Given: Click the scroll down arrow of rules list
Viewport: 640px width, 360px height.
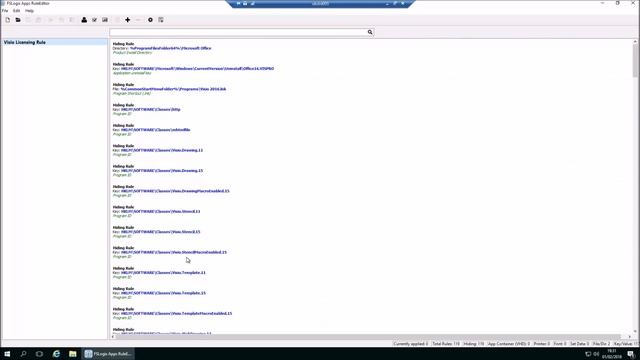Looking at the screenshot, I should click(635, 331).
